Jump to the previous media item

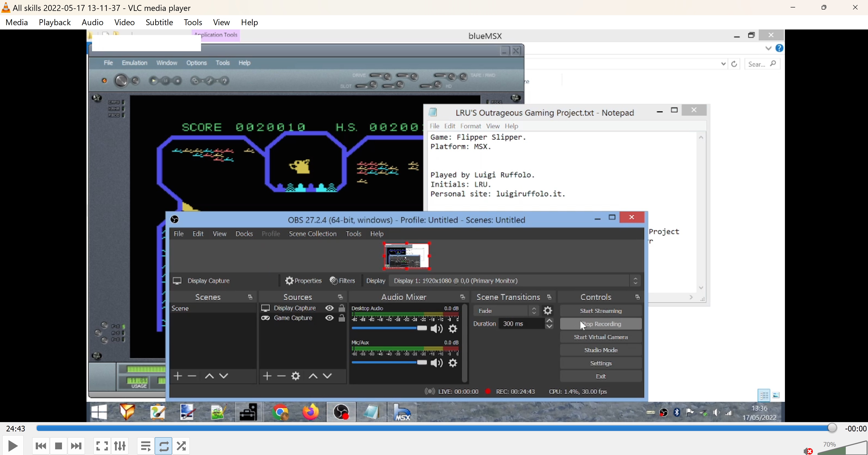click(41, 446)
